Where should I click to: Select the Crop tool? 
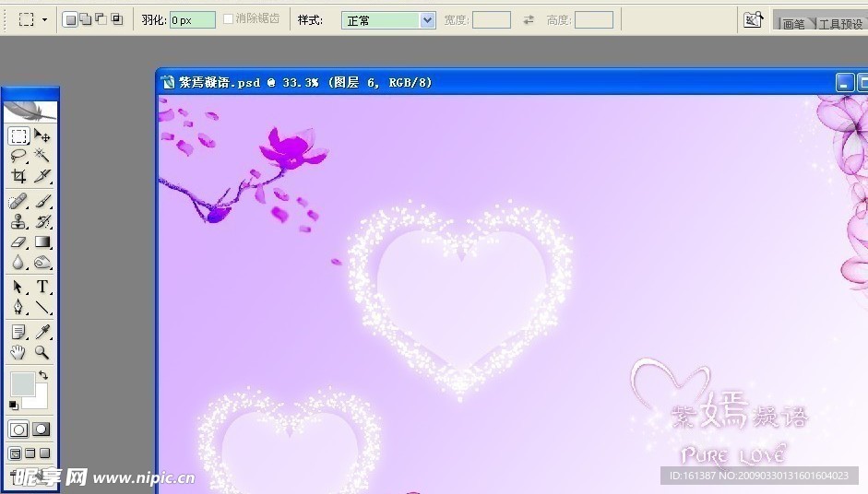(x=18, y=176)
